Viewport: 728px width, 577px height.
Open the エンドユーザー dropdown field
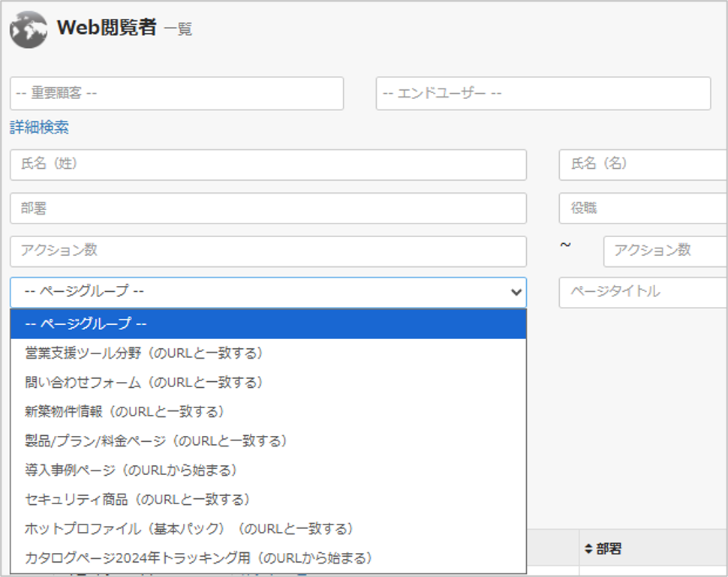pyautogui.click(x=543, y=93)
